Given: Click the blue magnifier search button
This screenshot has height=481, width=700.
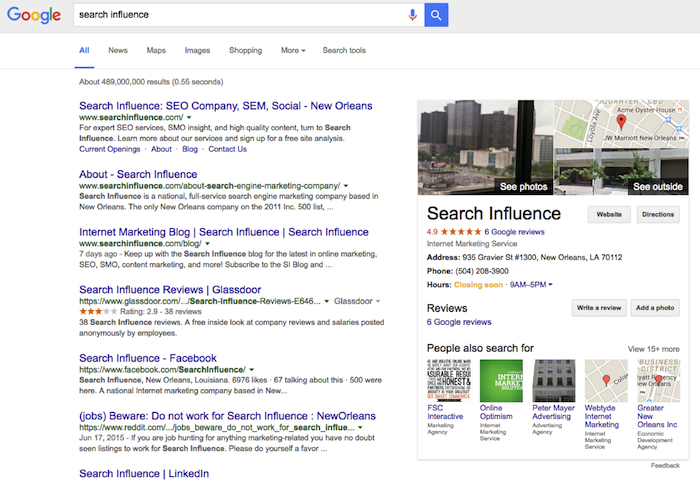Looking at the screenshot, I should click(x=436, y=15).
